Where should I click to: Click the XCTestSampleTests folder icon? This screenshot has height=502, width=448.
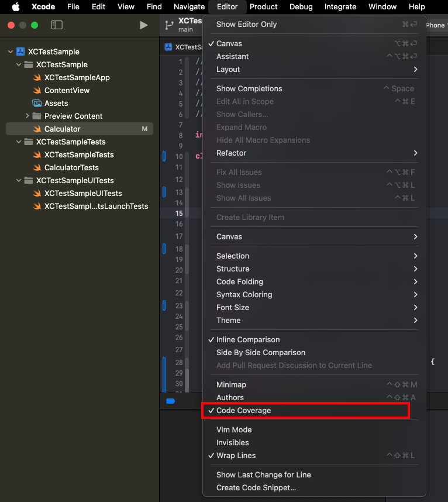tap(29, 142)
